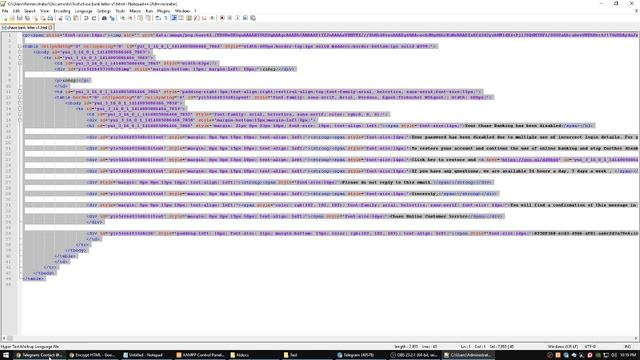The height and width of the screenshot is (360, 640).
Task: Click the Print toolbar icon
Action: pos(50,18)
